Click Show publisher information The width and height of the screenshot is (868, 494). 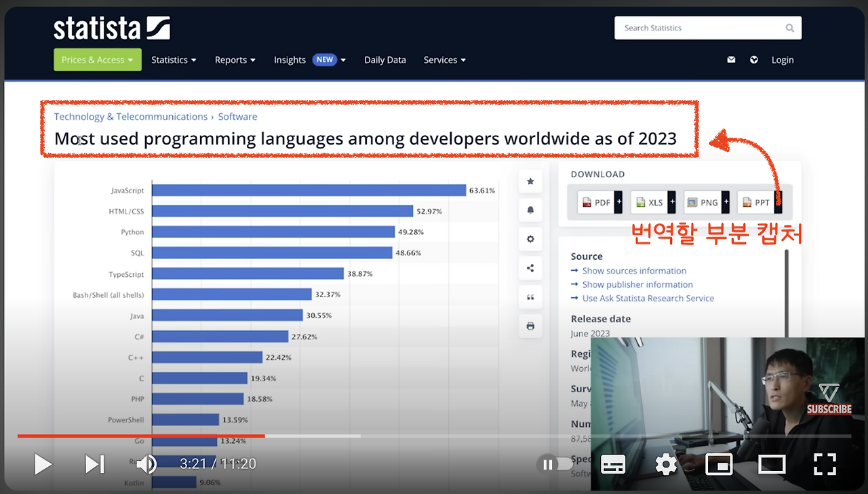click(x=637, y=284)
